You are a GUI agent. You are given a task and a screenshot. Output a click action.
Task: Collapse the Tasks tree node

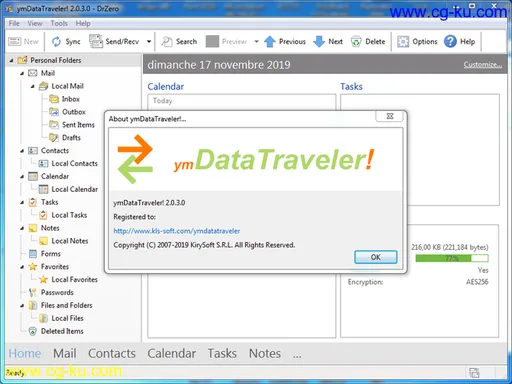22,202
